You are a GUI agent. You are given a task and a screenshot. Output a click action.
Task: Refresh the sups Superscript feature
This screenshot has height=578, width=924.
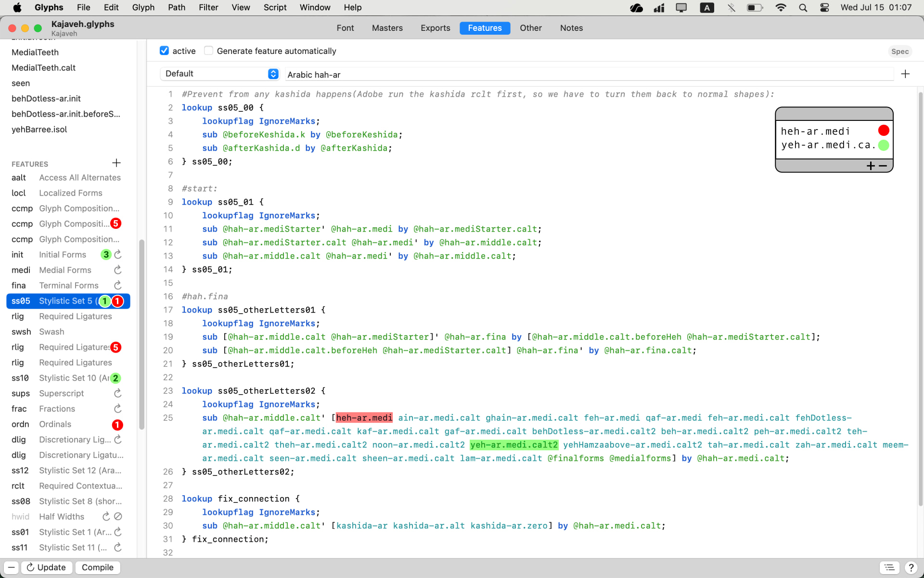(118, 393)
